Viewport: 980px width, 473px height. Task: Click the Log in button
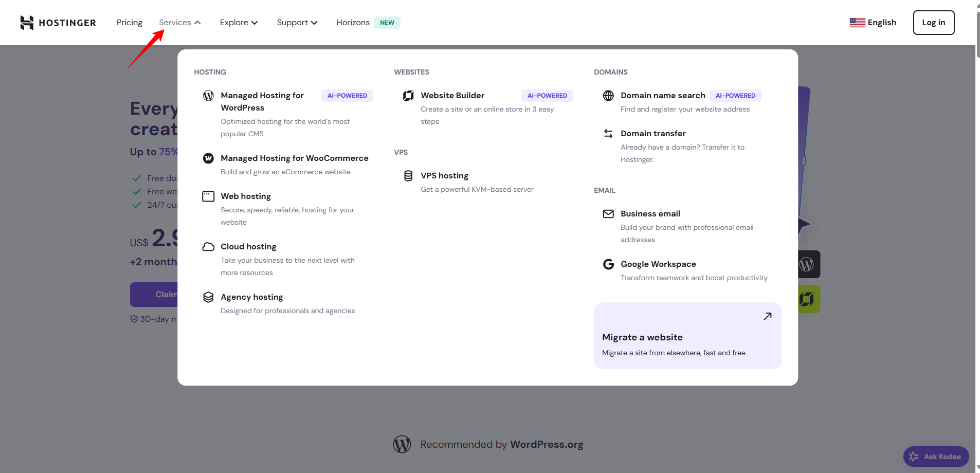pos(934,23)
